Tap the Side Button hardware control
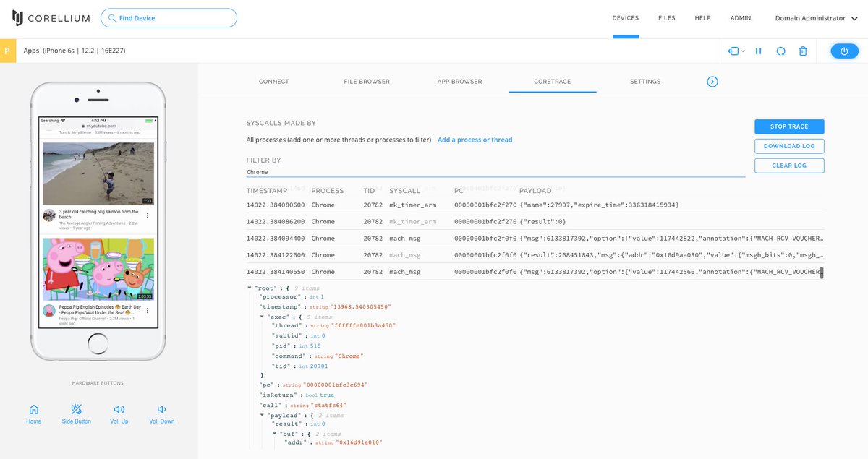This screenshot has height=459, width=868. [76, 414]
